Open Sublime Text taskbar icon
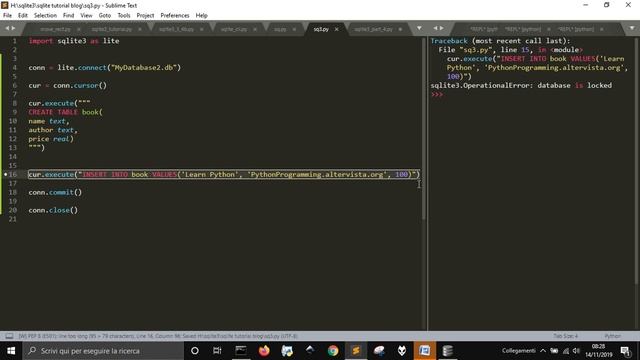This screenshot has width=640, height=360. 356,351
